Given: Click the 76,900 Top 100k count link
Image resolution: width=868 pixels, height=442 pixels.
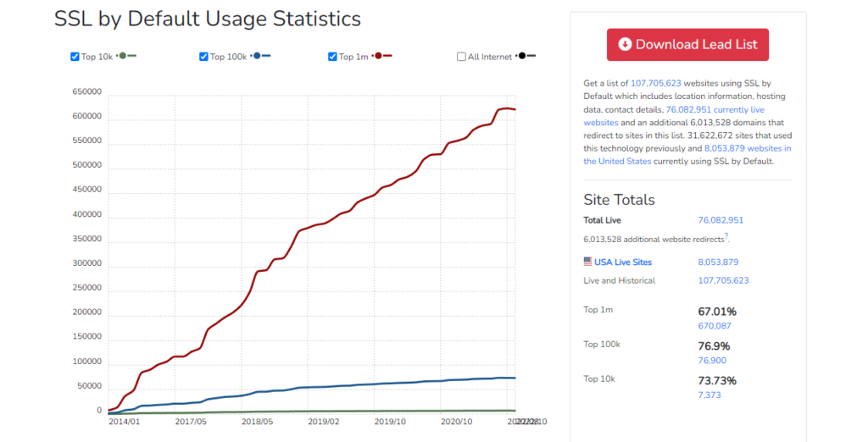Looking at the screenshot, I should [710, 360].
